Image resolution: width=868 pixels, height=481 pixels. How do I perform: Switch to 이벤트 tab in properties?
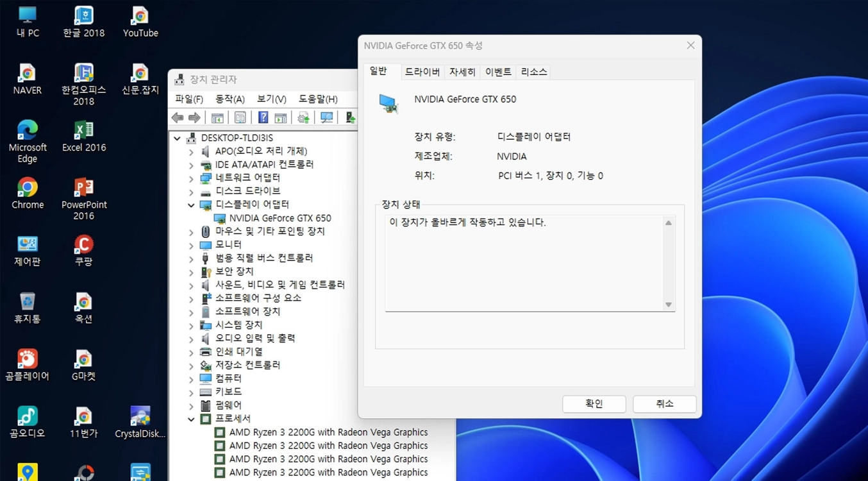(x=498, y=72)
